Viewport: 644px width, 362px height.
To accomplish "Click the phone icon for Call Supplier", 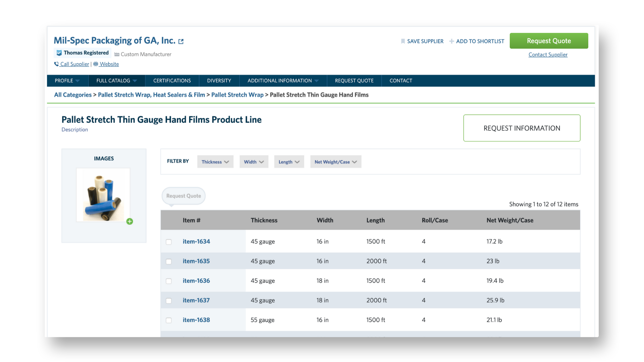I will (56, 64).
